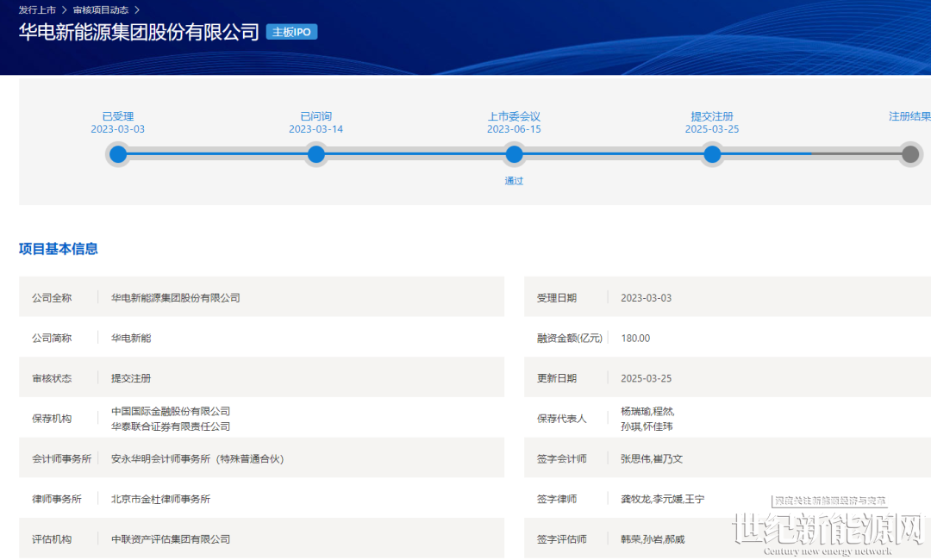Click appraiser 中联资产评估集团有限公司
Viewport: 931px width, 560px height.
coord(171,539)
